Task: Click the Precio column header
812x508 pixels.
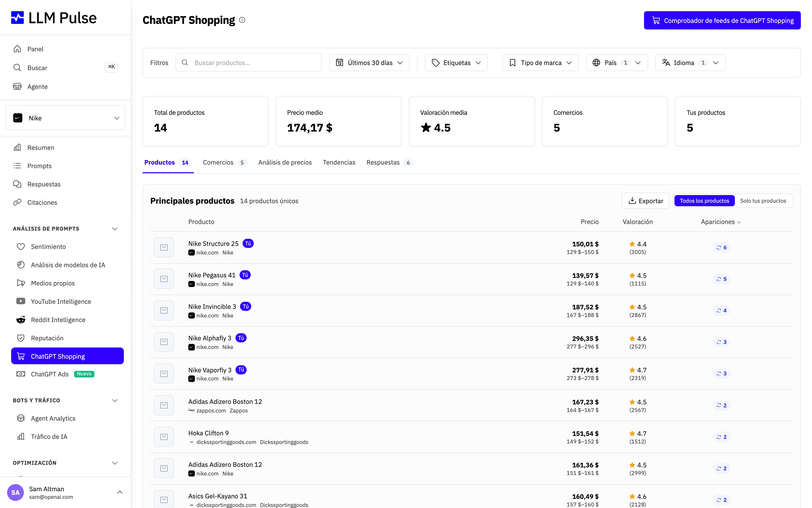Action: 589,222
